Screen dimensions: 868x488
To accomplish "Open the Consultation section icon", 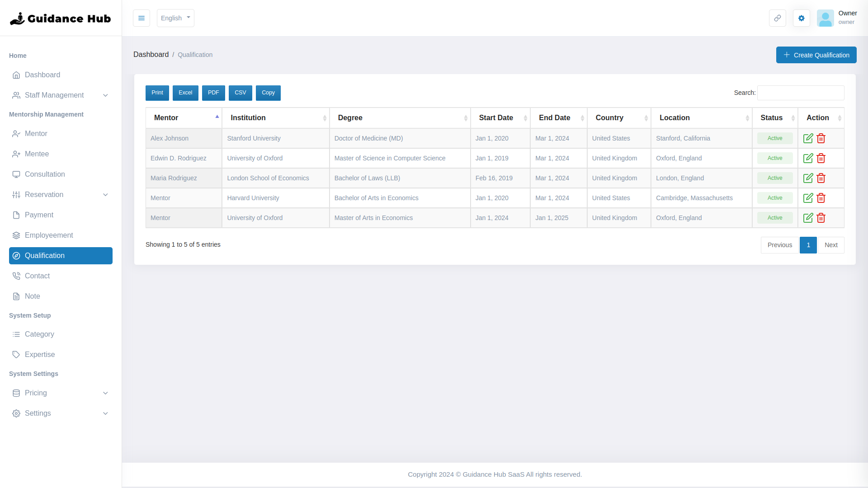I will pos(17,174).
